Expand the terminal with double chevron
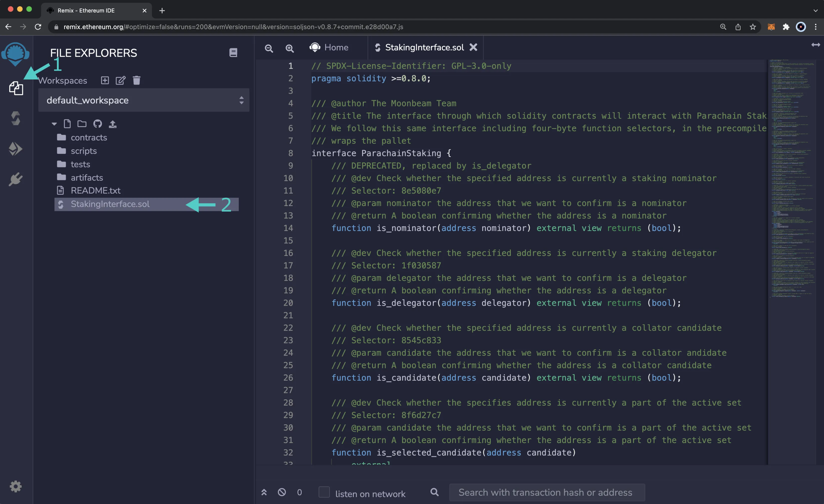This screenshot has width=824, height=504. pos(264,492)
